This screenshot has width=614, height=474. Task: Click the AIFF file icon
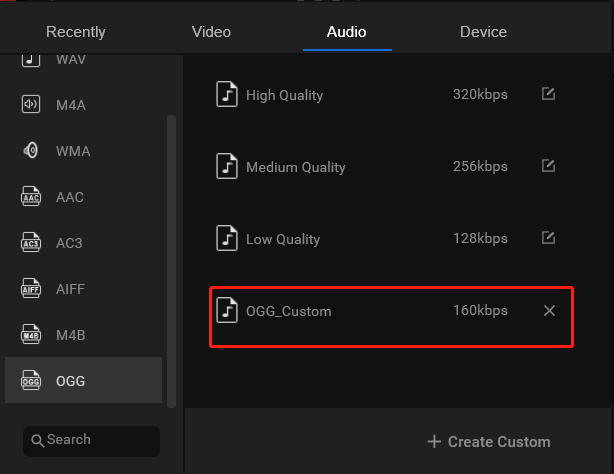pos(31,288)
